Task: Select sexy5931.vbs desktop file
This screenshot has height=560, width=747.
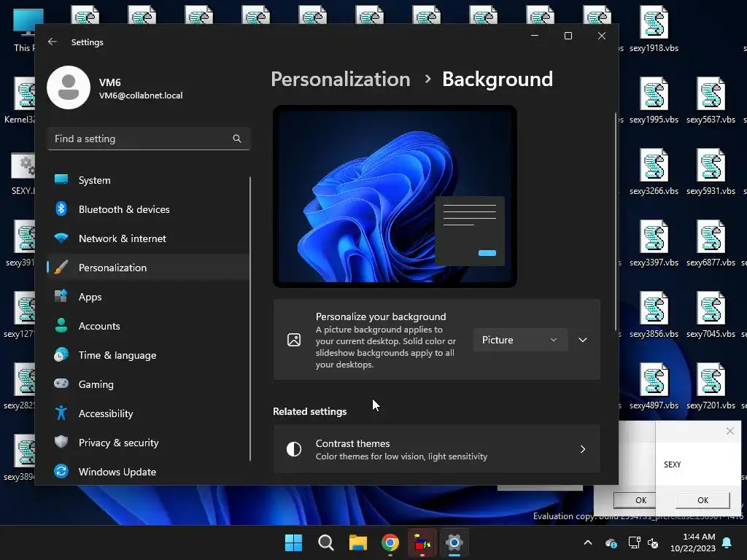Action: [x=711, y=172]
